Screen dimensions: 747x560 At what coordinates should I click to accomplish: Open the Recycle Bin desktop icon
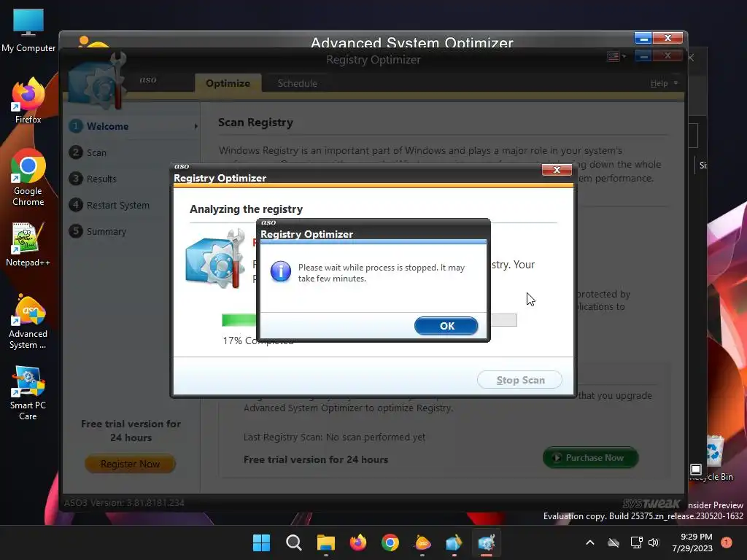pyautogui.click(x=714, y=458)
